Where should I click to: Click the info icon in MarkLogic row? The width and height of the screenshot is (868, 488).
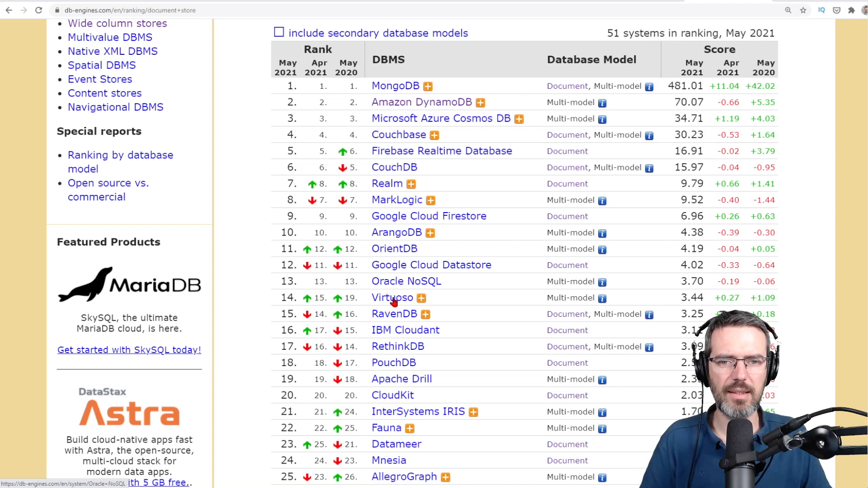602,201
